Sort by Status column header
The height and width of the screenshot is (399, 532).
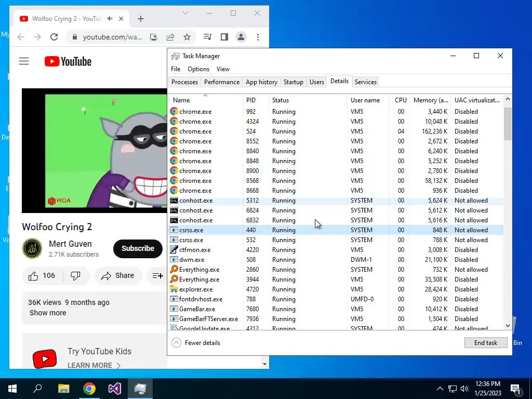pyautogui.click(x=308, y=100)
